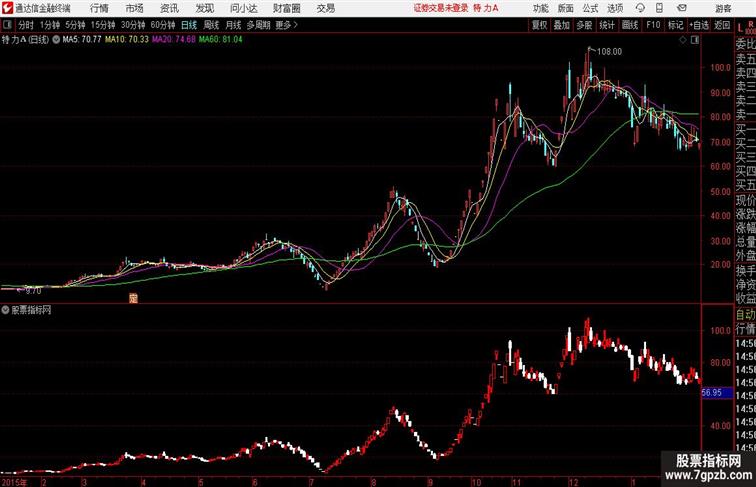
Task: Open the 功能 menu
Action: tap(540, 8)
